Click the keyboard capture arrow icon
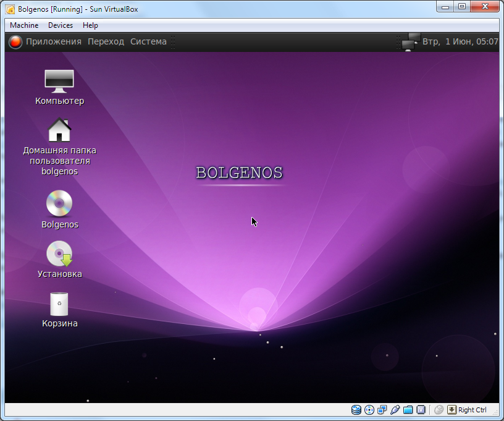Viewport: 504px width, 421px height. 451,410
